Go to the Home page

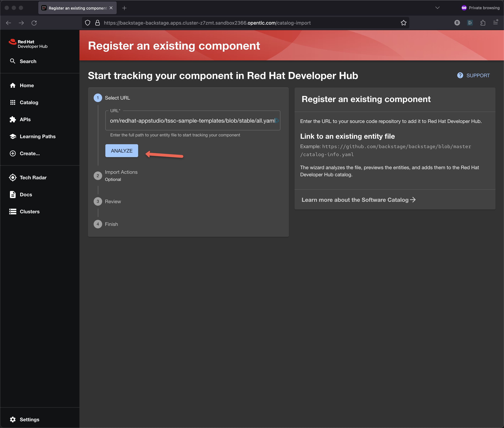[26, 85]
